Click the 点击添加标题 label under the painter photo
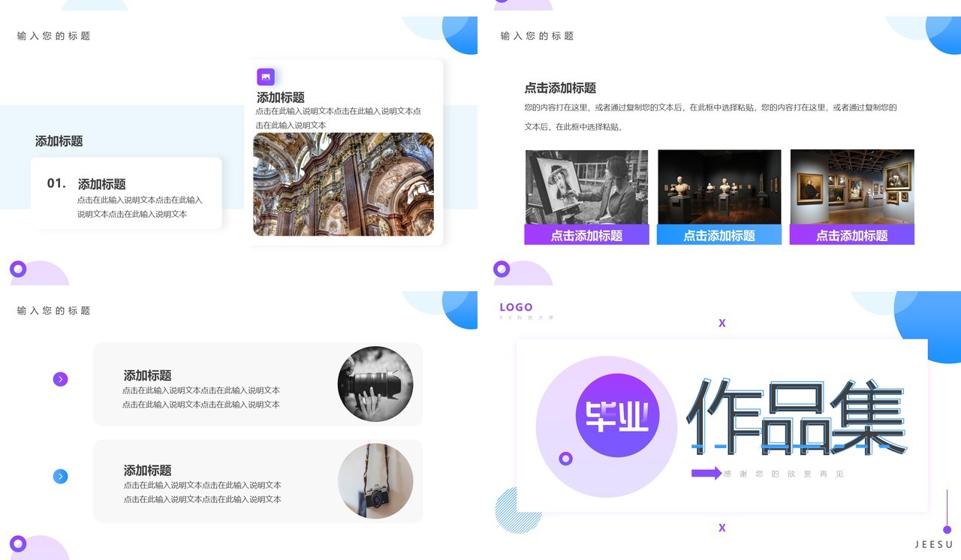The height and width of the screenshot is (560, 961). click(586, 235)
